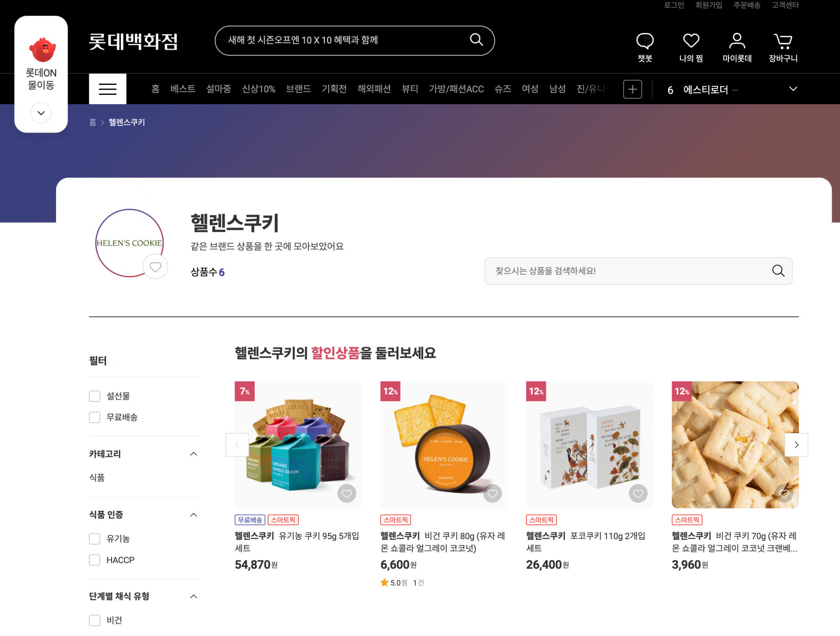Open the 고객센터 link
Image resolution: width=840 pixels, height=636 pixels.
tap(785, 5)
